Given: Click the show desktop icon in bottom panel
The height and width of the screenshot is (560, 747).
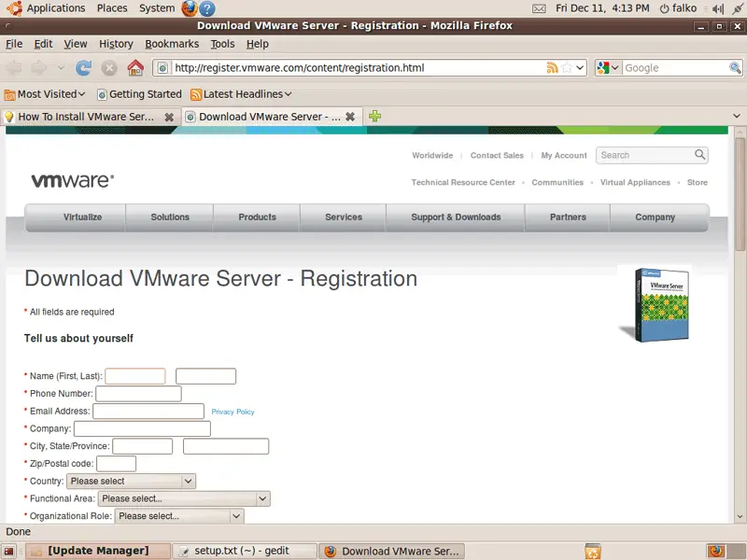Looking at the screenshot, I should pyautogui.click(x=8, y=552).
